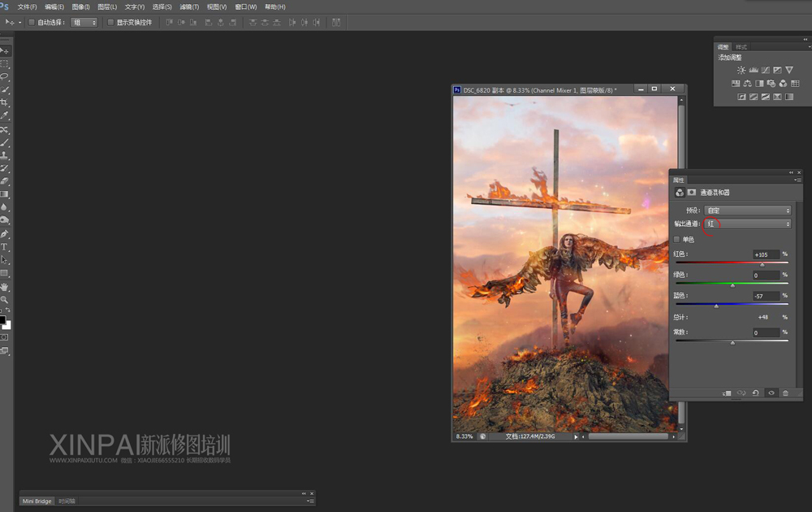
Task: Open the Properties panel flyout menu
Action: [798, 180]
